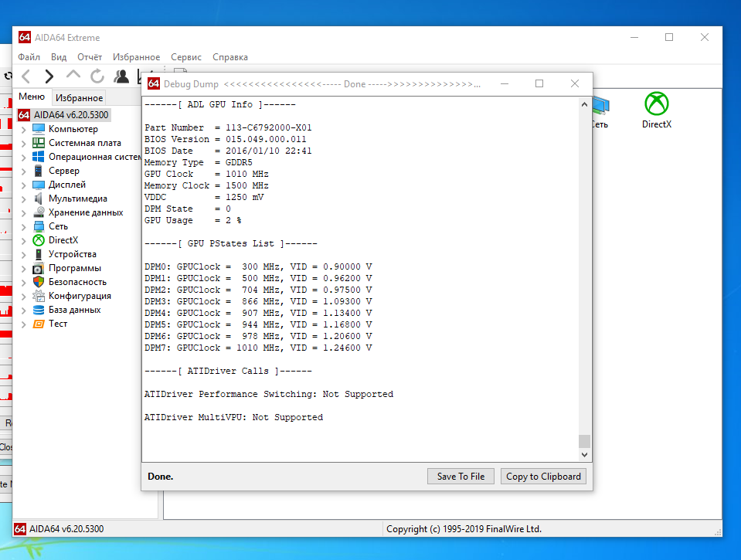Close the Debug Dump window
The width and height of the screenshot is (741, 560).
575,83
